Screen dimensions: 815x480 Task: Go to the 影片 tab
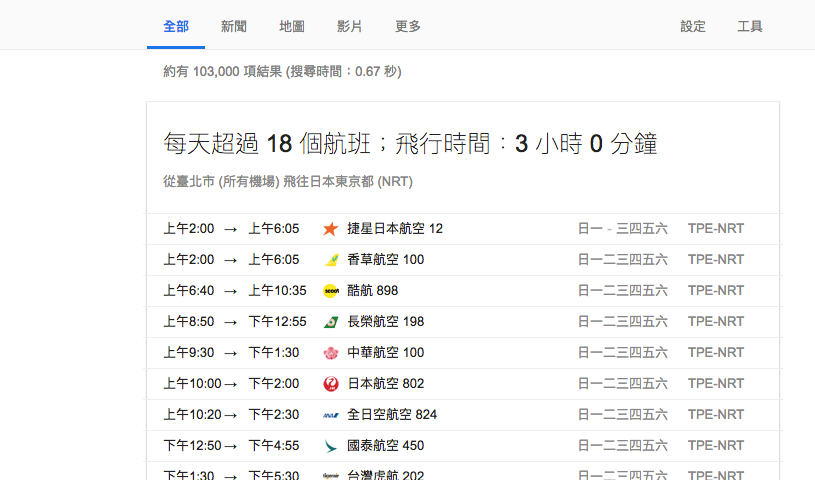[349, 26]
